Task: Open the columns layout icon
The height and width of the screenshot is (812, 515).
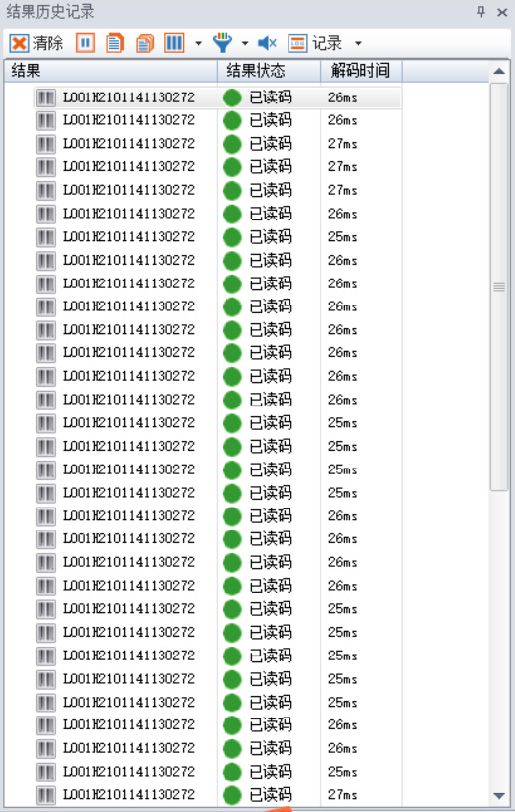Action: [174, 43]
